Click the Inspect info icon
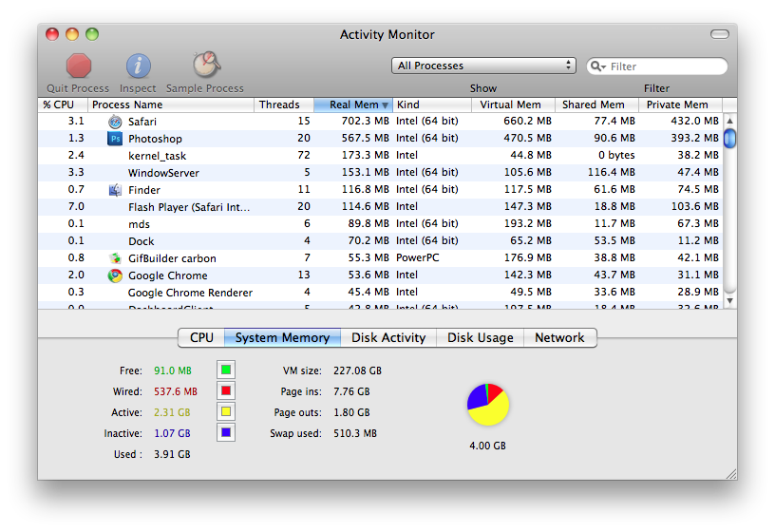Screen dimensions: 775x532 pos(139,66)
